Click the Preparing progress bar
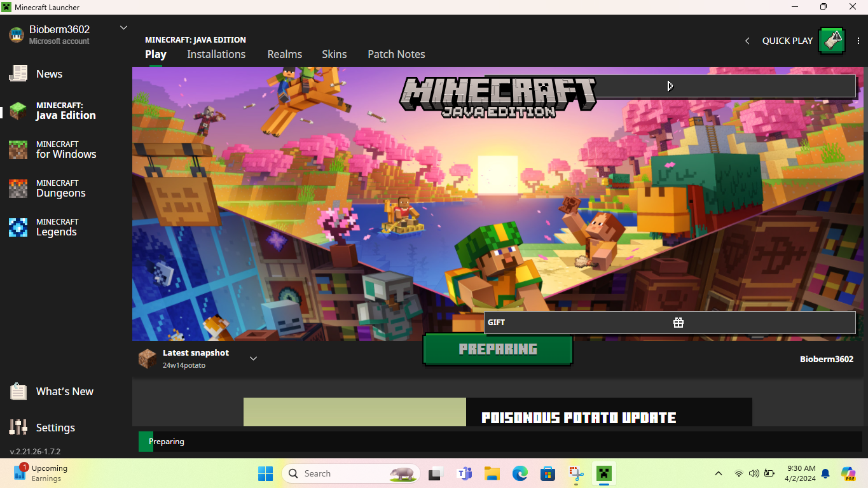 [499, 442]
